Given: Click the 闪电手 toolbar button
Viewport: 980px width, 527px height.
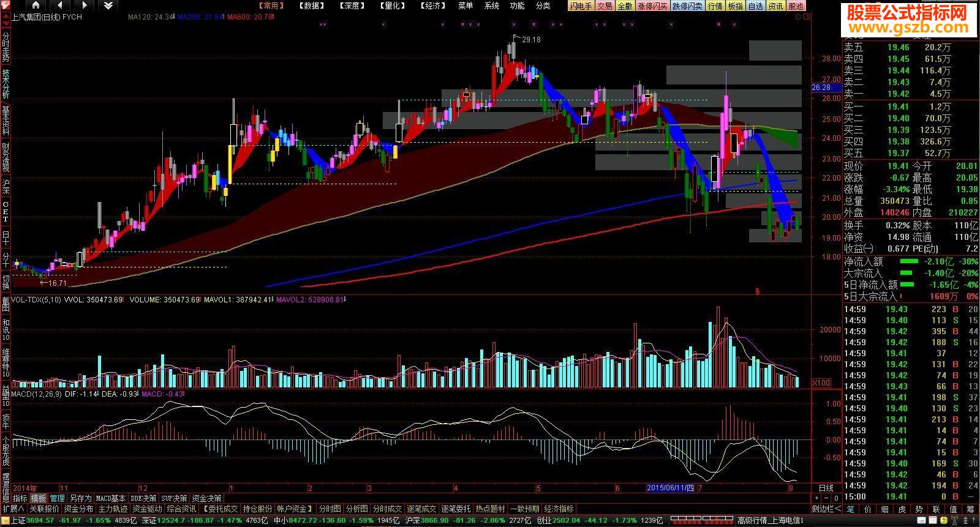Looking at the screenshot, I should (581, 6).
